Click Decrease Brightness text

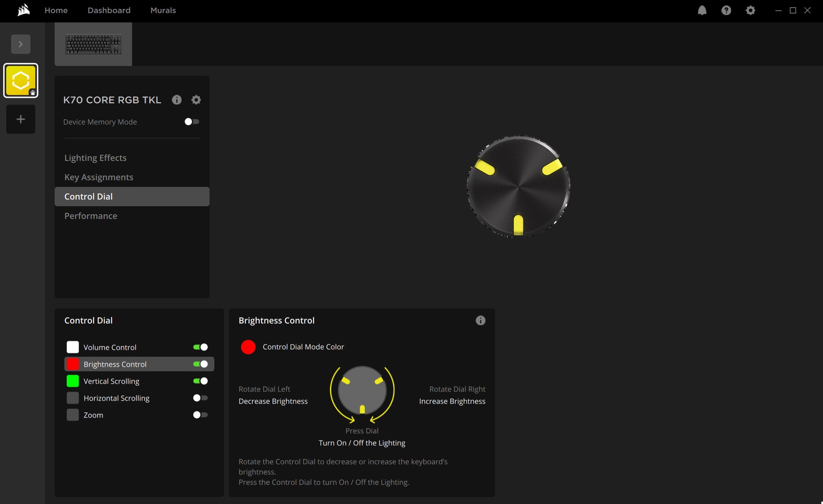(x=273, y=401)
